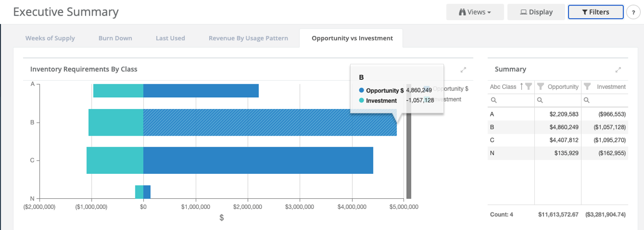
Task: Open the Filters panel
Action: pyautogui.click(x=595, y=12)
